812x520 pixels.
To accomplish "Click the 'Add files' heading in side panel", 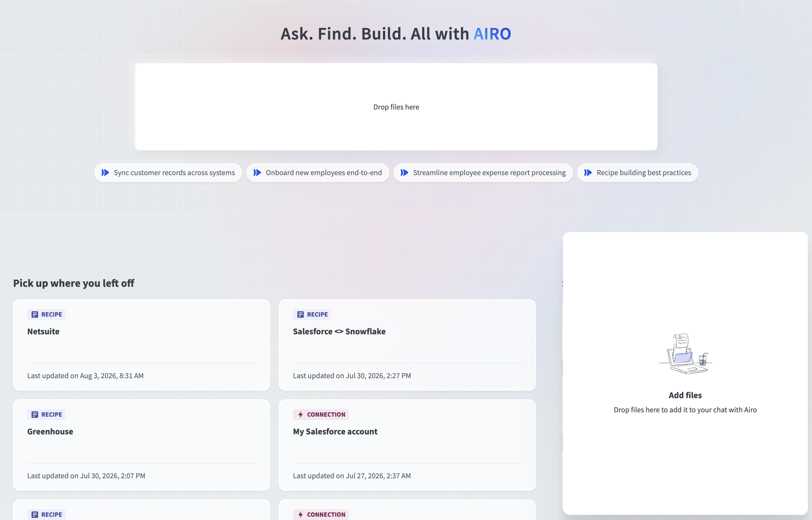I will (685, 395).
